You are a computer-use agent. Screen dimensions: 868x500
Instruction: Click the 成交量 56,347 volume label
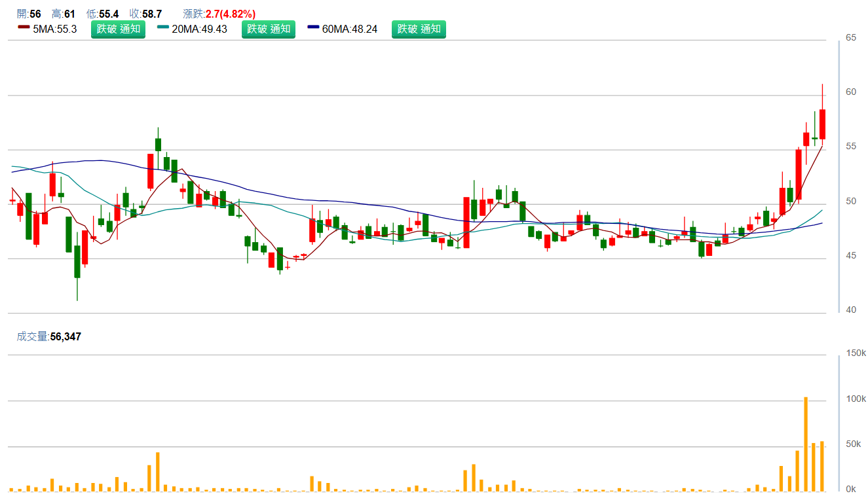[x=49, y=336]
